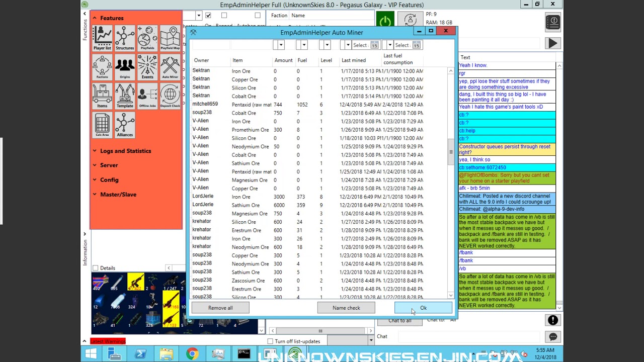
Task: Sort table by Fuel column
Action: [302, 60]
